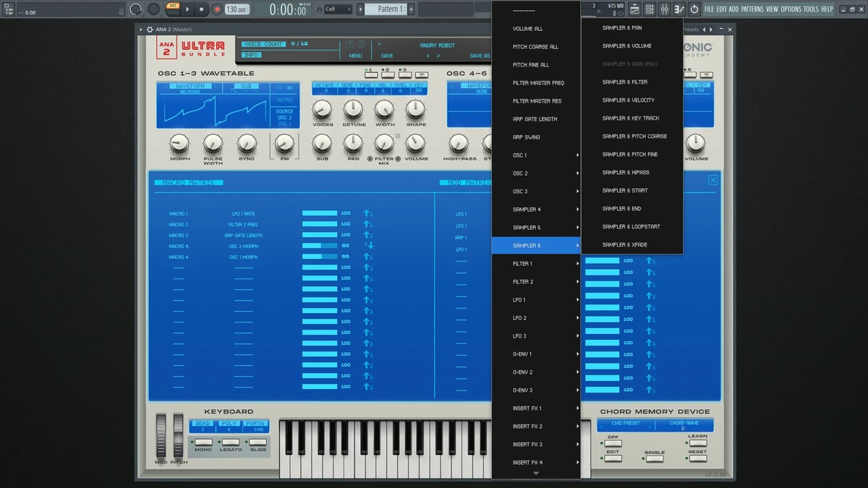868x488 pixels.
Task: Click the chord memory EDIT button
Action: [613, 459]
